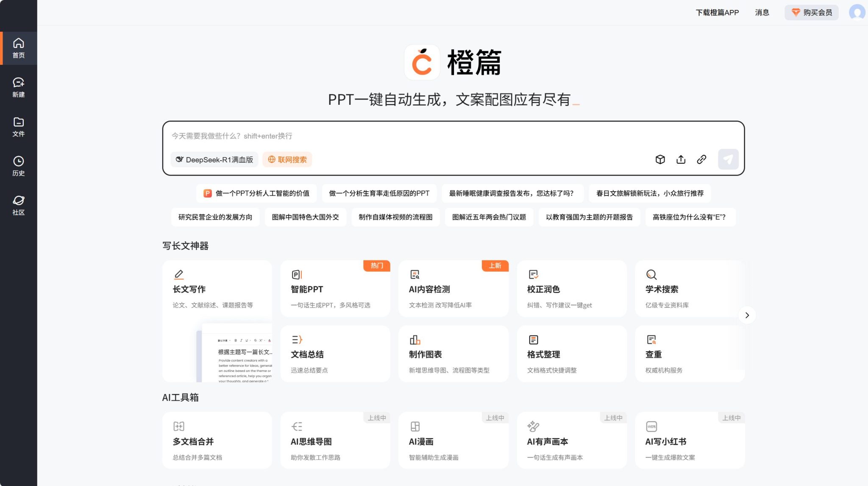Open the 学术搜索 academic search card
The image size is (868, 486).
pos(690,288)
